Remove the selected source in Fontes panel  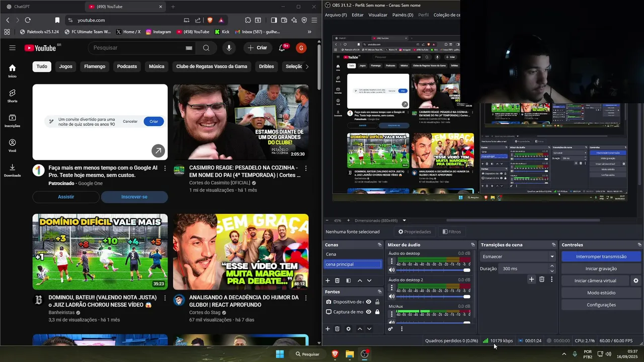[x=337, y=329]
